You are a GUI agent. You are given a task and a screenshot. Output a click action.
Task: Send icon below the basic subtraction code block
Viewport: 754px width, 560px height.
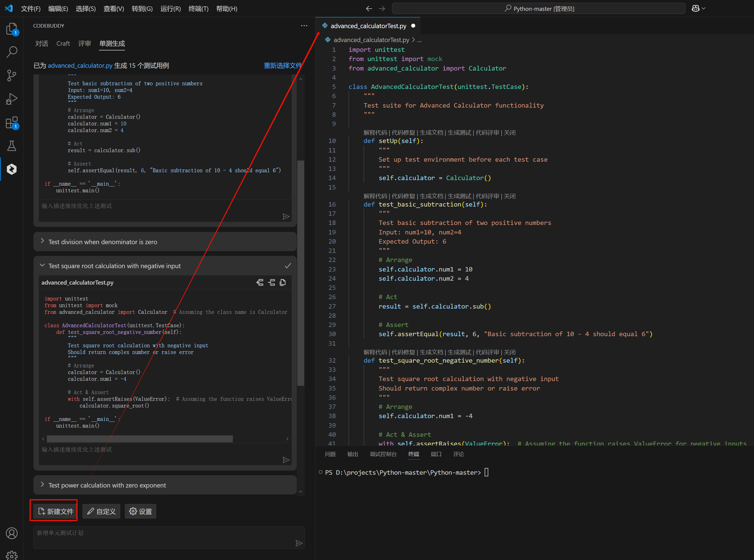(x=286, y=217)
